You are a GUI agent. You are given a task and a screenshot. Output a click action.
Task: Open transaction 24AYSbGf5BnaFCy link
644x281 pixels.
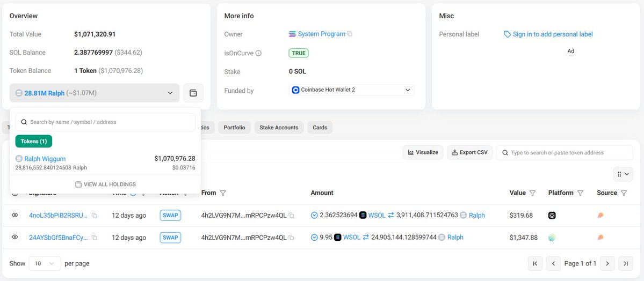pos(59,238)
